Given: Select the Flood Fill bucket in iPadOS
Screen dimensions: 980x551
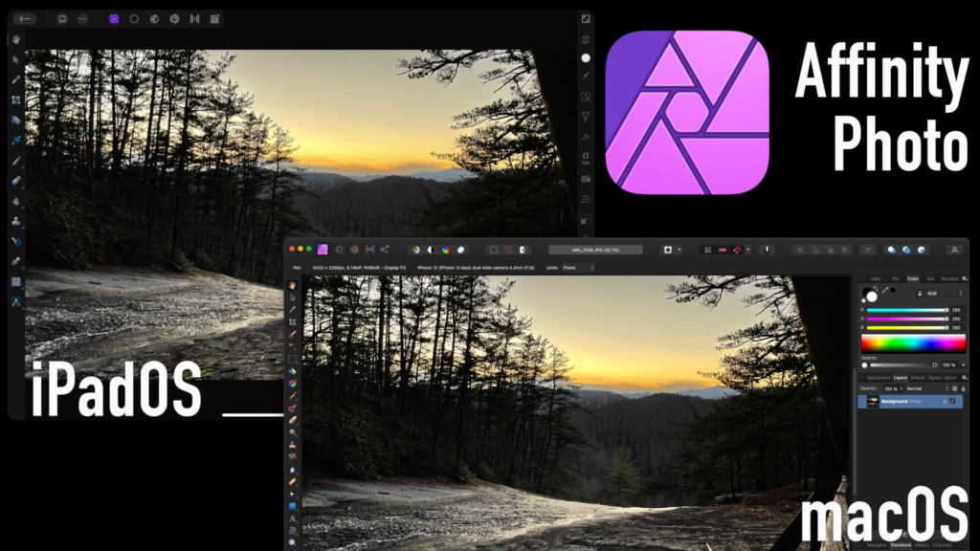Looking at the screenshot, I should [x=16, y=120].
